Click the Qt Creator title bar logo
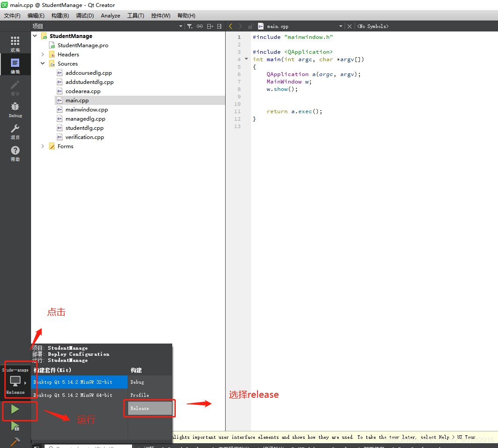This screenshot has height=448, width=498. point(4,5)
